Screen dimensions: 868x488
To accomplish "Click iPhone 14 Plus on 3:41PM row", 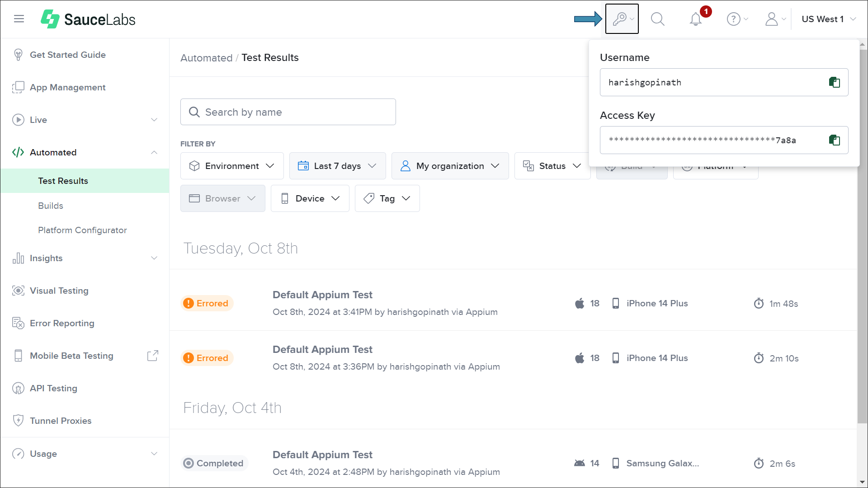I will [x=657, y=303].
